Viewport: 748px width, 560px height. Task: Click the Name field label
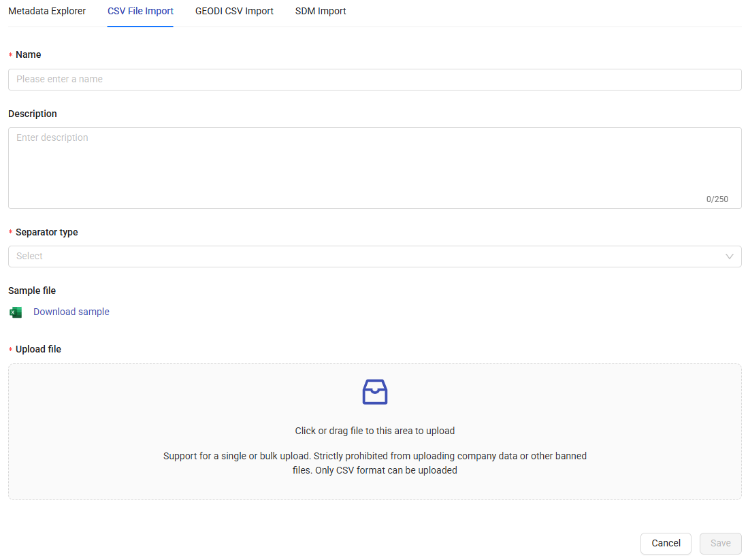click(29, 54)
